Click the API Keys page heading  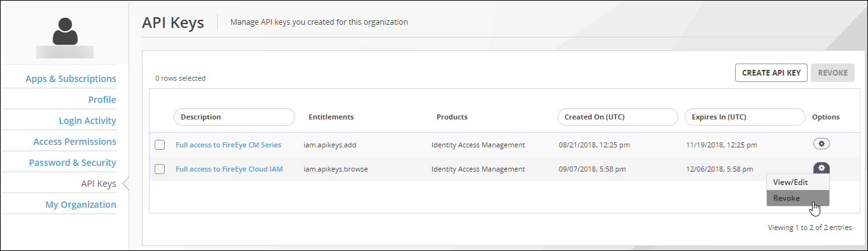point(173,23)
